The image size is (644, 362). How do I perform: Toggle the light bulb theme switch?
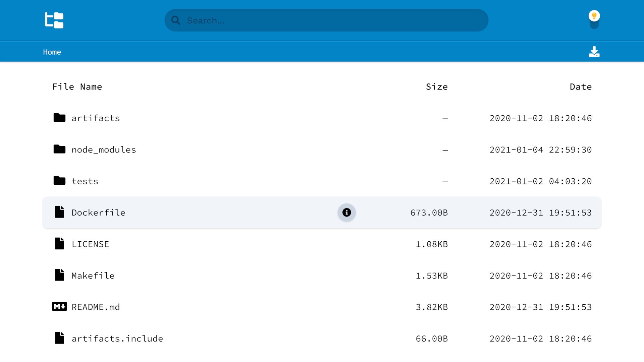click(594, 19)
